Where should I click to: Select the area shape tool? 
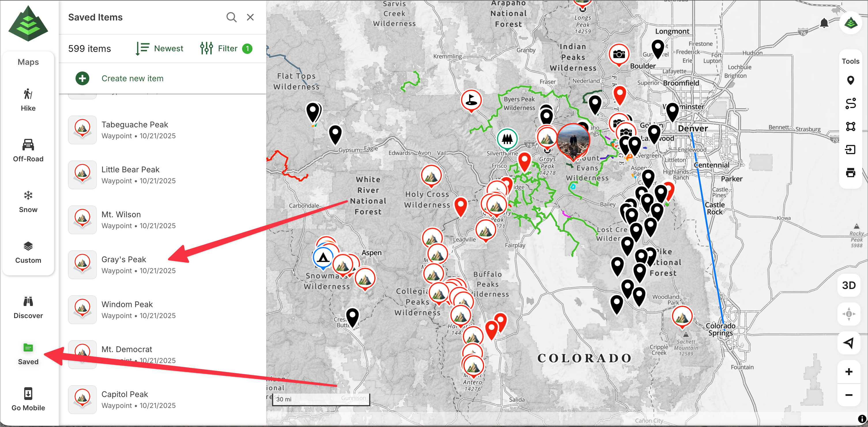click(850, 126)
